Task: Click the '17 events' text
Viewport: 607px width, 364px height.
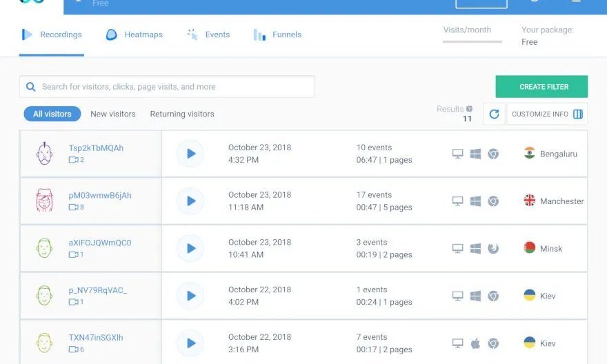Action: 374,195
